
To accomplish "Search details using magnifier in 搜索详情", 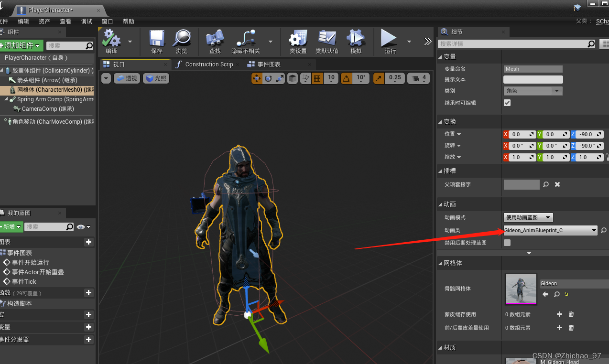I will tap(591, 44).
